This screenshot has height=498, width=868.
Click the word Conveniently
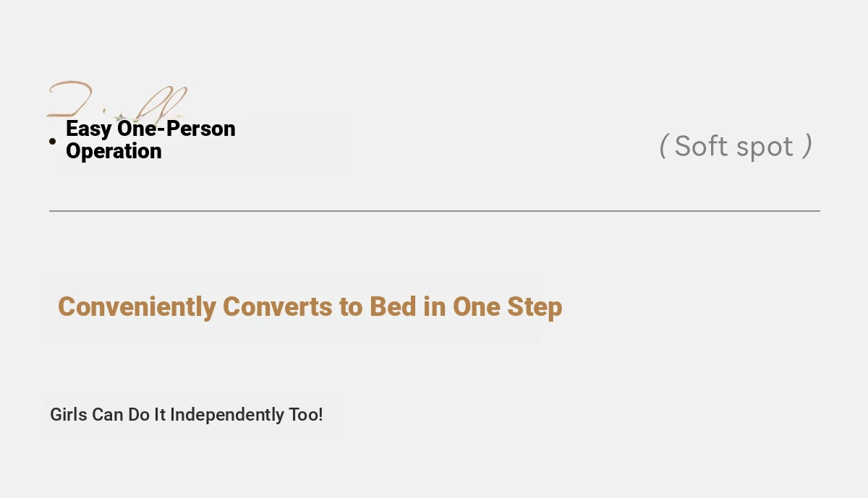tap(137, 306)
